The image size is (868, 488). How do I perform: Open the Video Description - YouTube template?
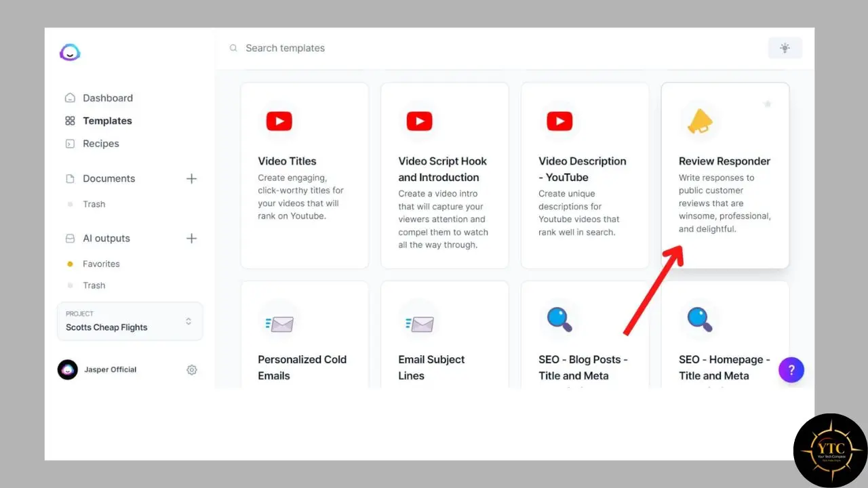click(585, 176)
